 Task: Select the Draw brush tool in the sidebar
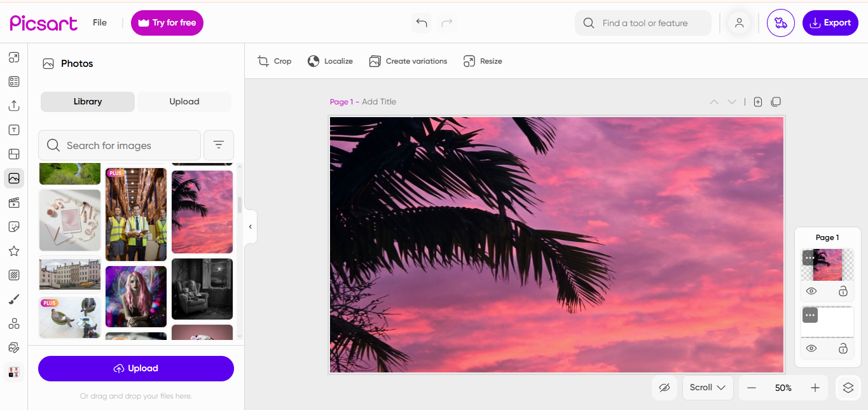click(14, 299)
